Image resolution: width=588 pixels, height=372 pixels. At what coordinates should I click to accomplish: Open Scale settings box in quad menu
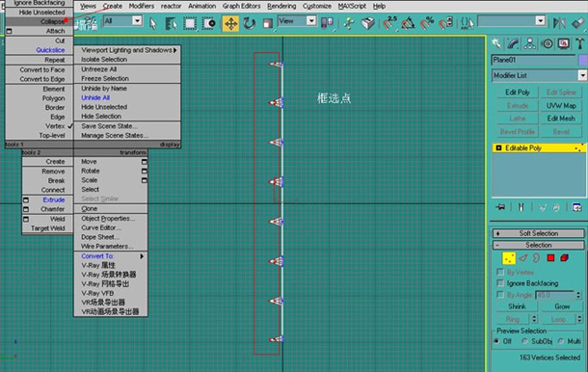144,180
